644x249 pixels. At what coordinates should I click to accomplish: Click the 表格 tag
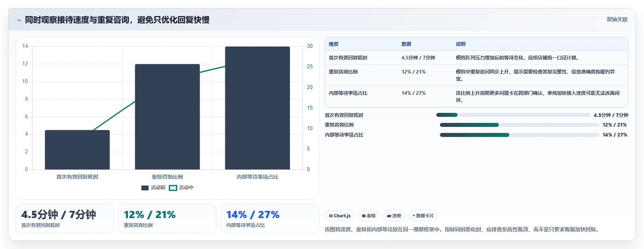369,216
